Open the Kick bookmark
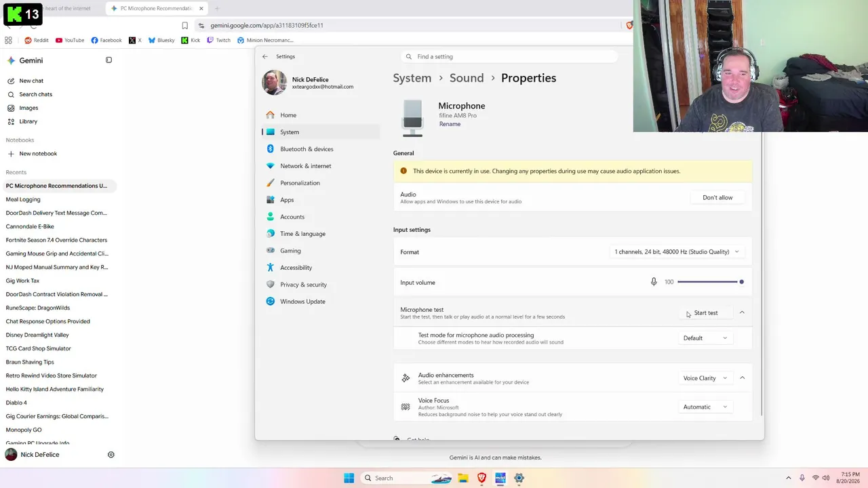868x488 pixels. click(x=191, y=41)
